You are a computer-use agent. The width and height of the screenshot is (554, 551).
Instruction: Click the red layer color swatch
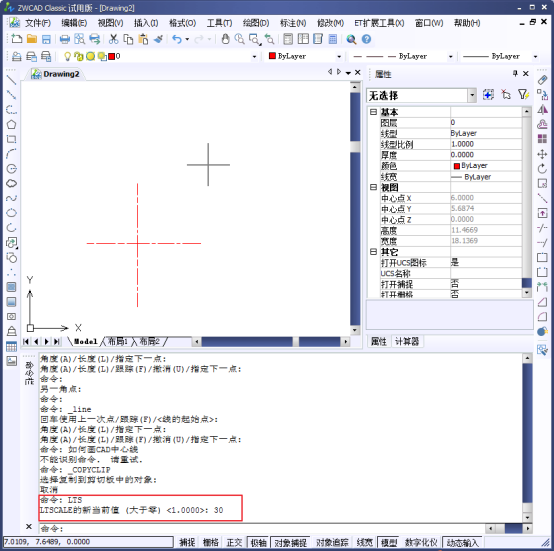[112, 57]
